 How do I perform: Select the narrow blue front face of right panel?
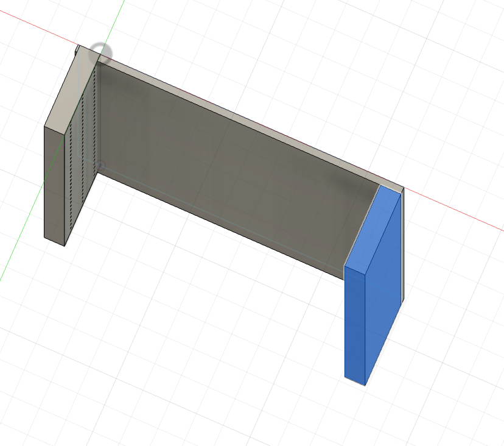pos(355,325)
